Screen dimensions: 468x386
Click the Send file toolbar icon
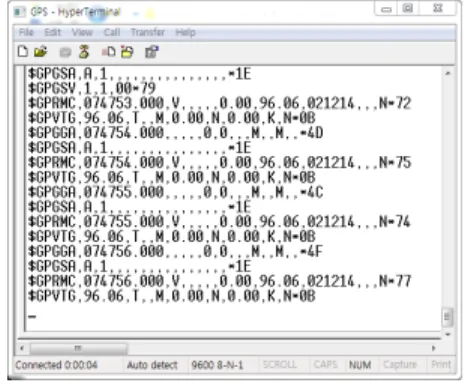(108, 52)
